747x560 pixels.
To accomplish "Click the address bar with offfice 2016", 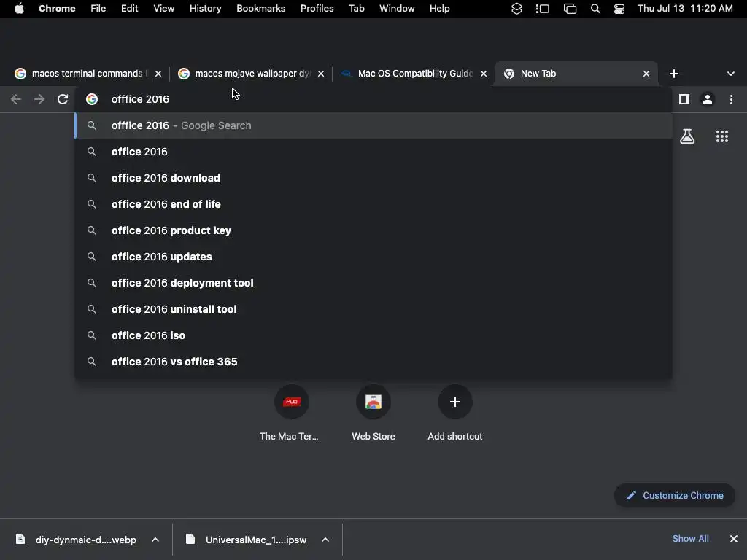I will pyautogui.click(x=374, y=99).
